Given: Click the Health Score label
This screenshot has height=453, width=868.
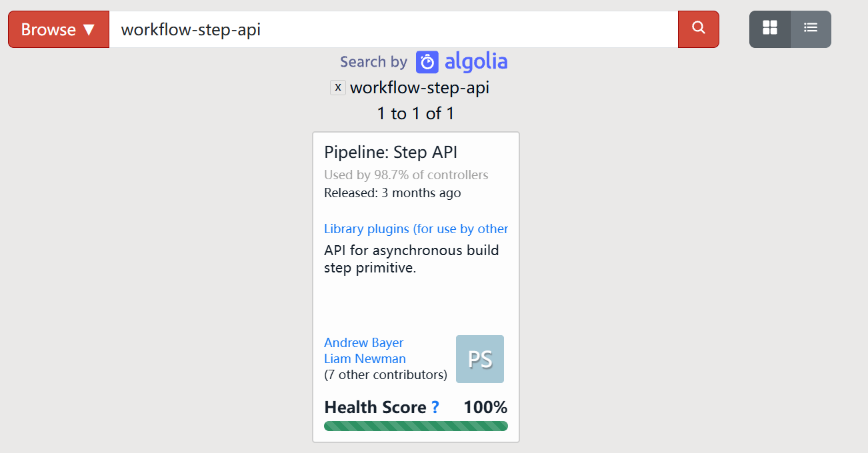Looking at the screenshot, I should tap(375, 407).
